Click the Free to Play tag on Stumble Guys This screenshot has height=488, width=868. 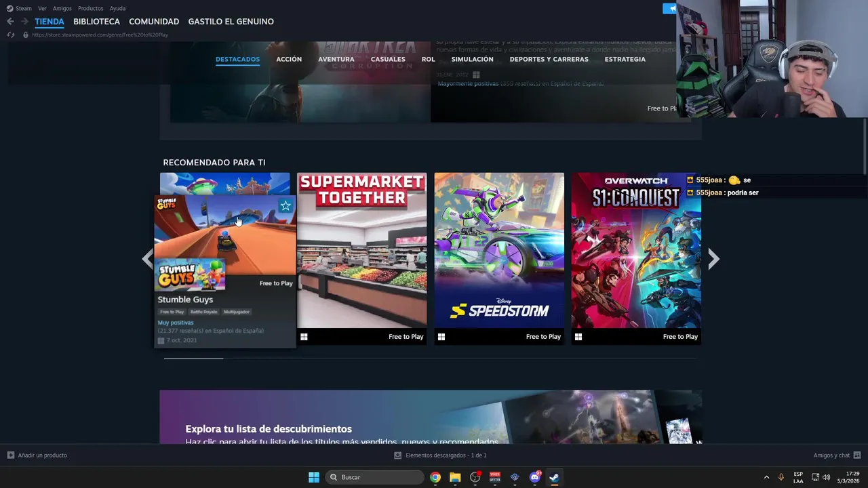172,312
